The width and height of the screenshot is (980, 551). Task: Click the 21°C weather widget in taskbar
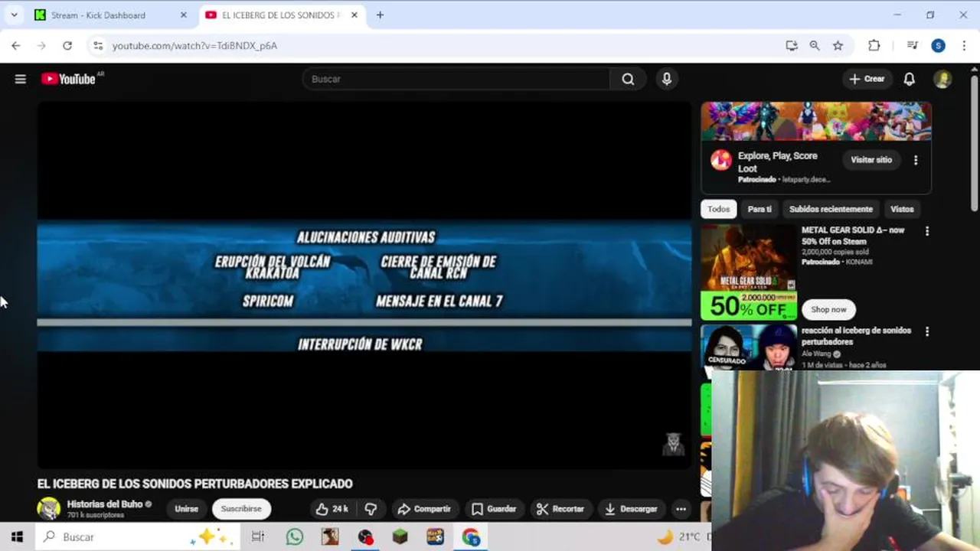[681, 537]
